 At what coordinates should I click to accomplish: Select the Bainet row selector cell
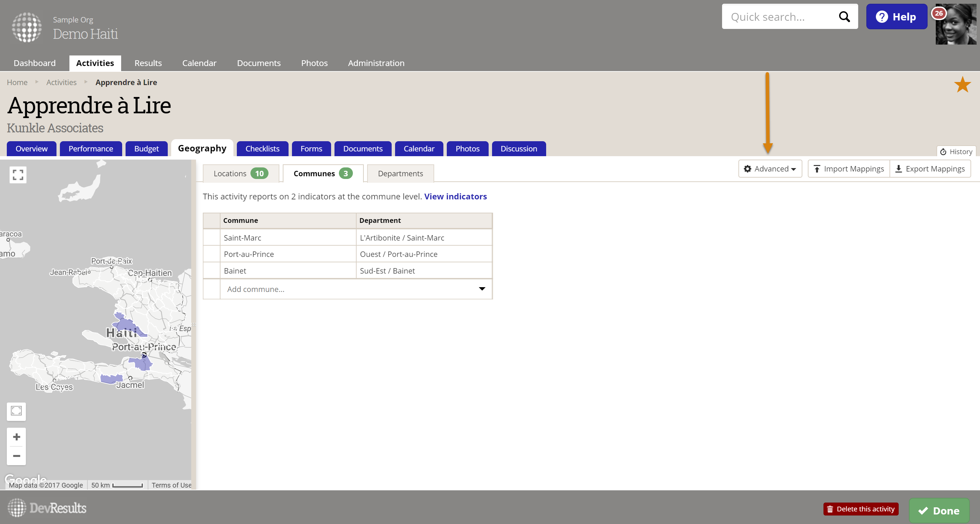pos(212,271)
